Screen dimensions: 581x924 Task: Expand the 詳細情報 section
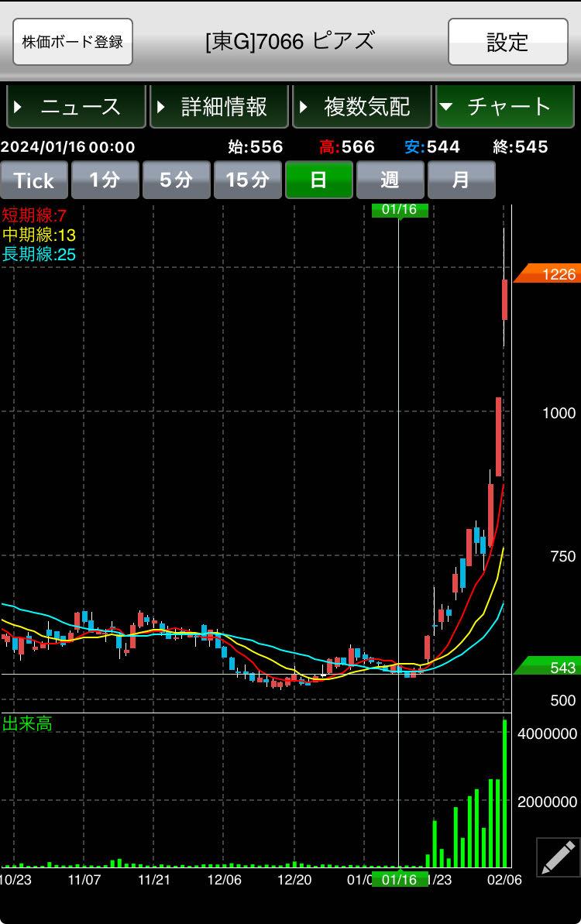point(219,107)
